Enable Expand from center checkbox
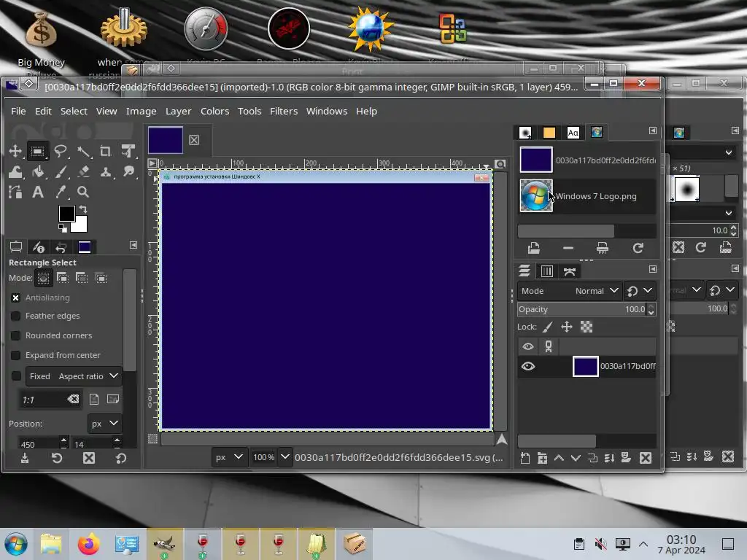This screenshot has width=747, height=560. pyautogui.click(x=16, y=355)
